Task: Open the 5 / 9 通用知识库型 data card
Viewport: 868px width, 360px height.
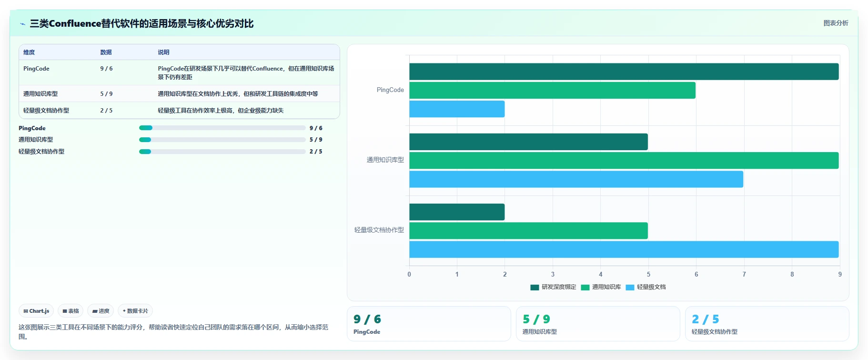Action: [598, 324]
